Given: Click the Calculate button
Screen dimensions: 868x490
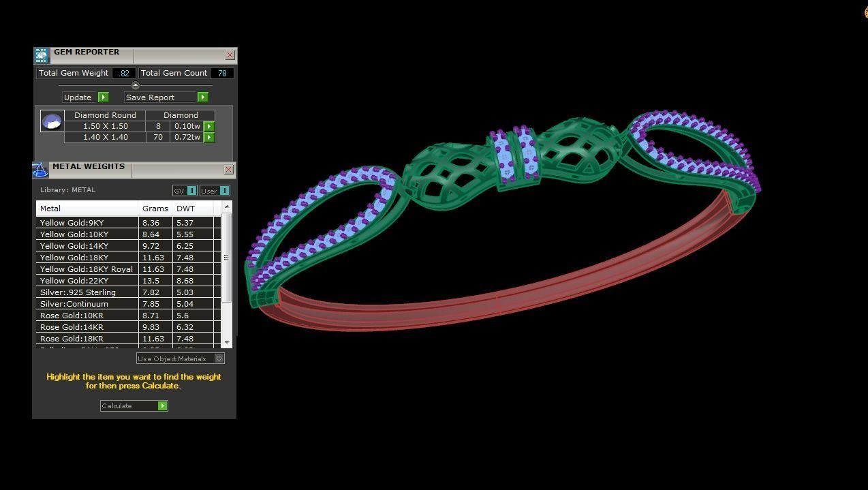Looking at the screenshot, I should (134, 405).
